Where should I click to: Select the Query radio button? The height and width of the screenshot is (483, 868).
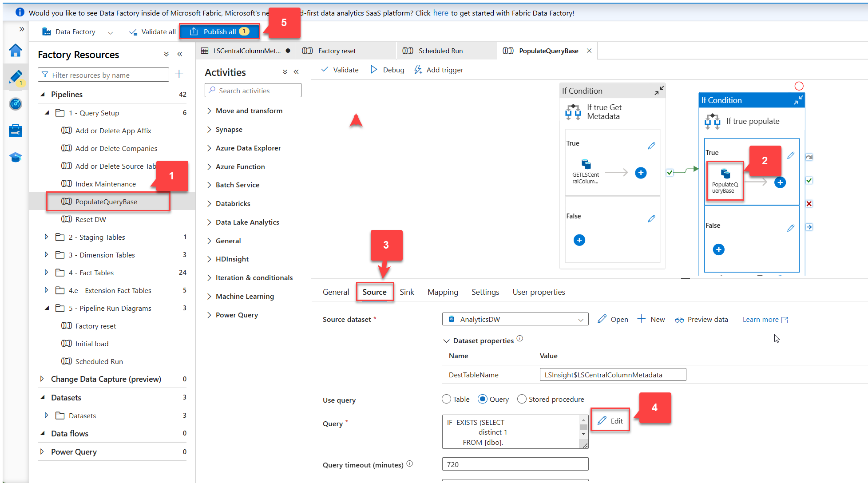pos(483,399)
